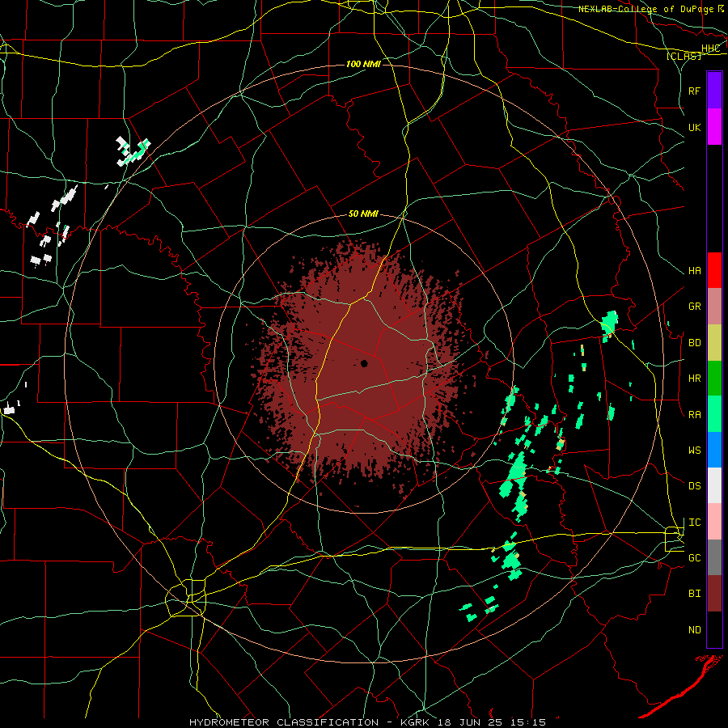Select the IC light pink legend swatch
The image size is (728, 728).
click(x=714, y=522)
